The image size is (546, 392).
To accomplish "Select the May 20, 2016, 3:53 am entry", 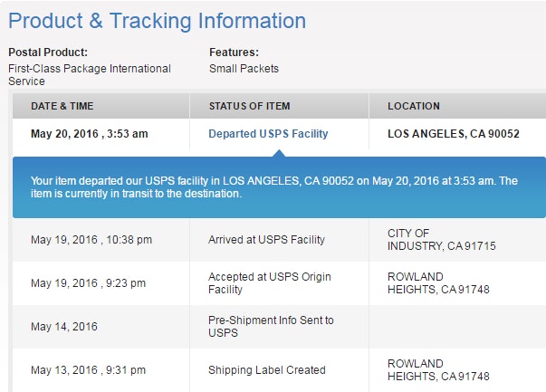I will coord(89,134).
